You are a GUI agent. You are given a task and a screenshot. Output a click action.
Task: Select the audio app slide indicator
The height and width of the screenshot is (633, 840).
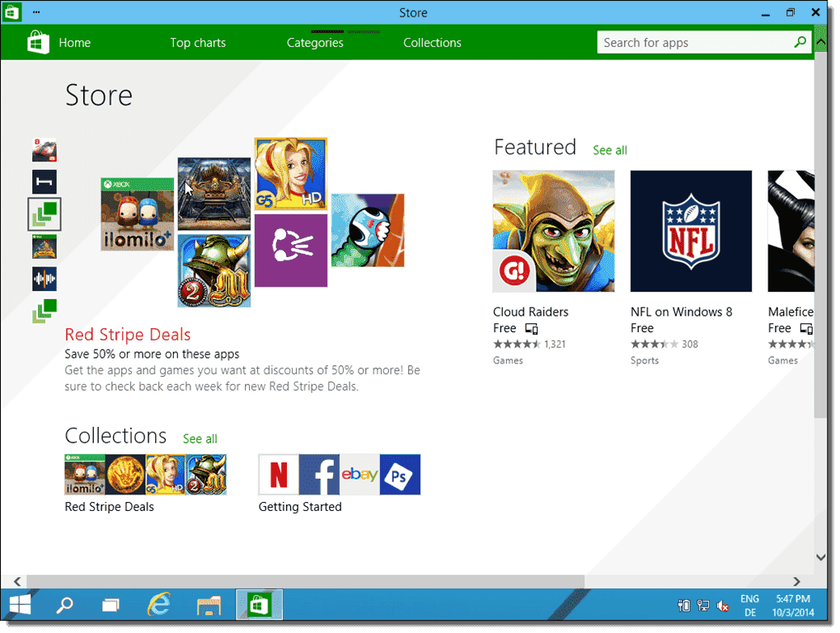[x=44, y=279]
